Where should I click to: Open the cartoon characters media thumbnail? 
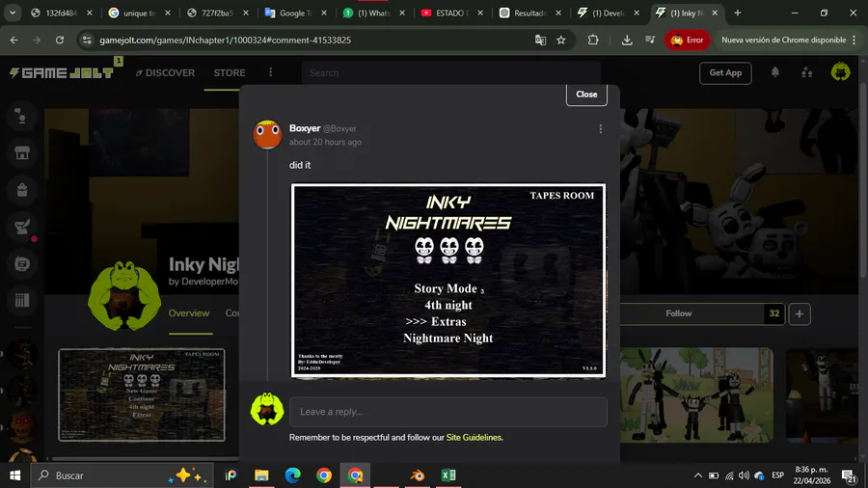[x=696, y=395]
